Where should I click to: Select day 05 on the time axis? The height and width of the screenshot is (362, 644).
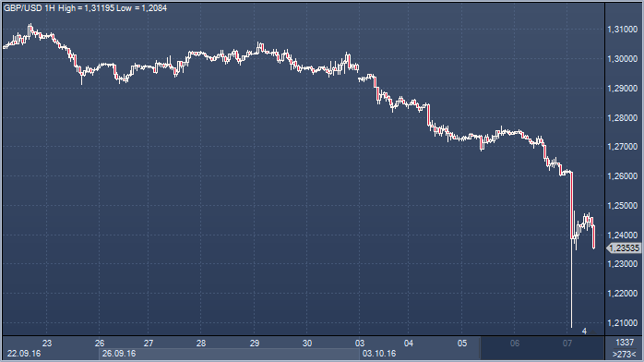click(462, 344)
